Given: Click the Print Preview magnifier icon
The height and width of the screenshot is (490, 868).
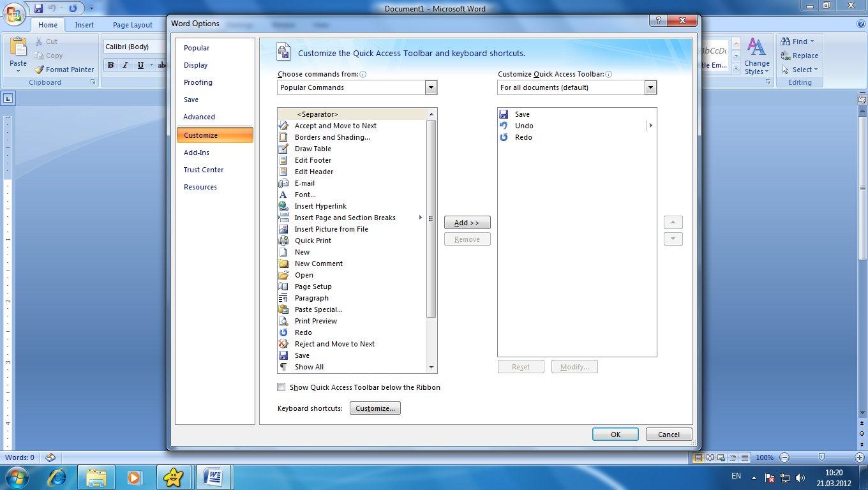Looking at the screenshot, I should 283,321.
